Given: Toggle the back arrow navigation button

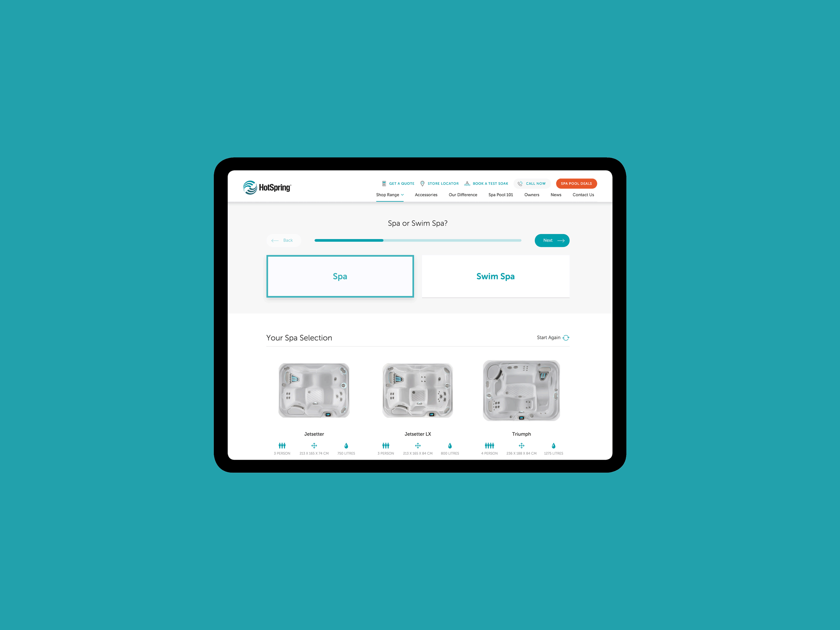Looking at the screenshot, I should click(x=283, y=239).
